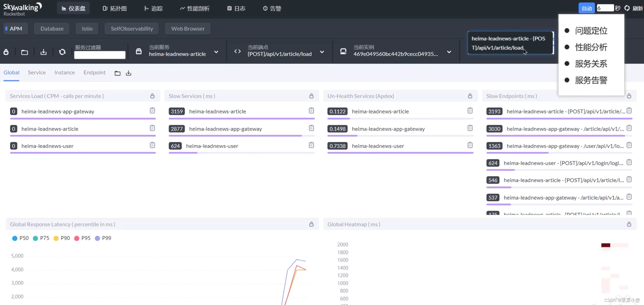Select the Web Browser dashboard group
This screenshot has width=644, height=305.
(188, 29)
